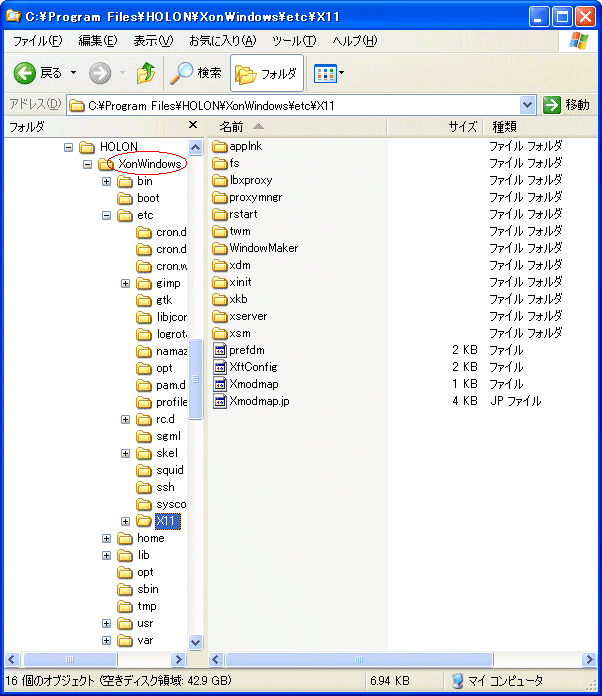The width and height of the screenshot is (602, 696).
Task: Click the Go (移動) button
Action: point(566,105)
